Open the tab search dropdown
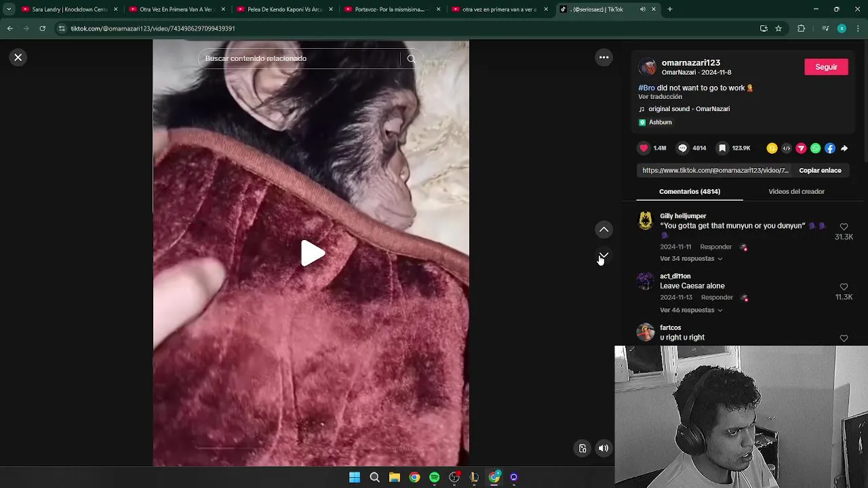Screen dimensions: 868x488 pyautogui.click(x=8, y=9)
